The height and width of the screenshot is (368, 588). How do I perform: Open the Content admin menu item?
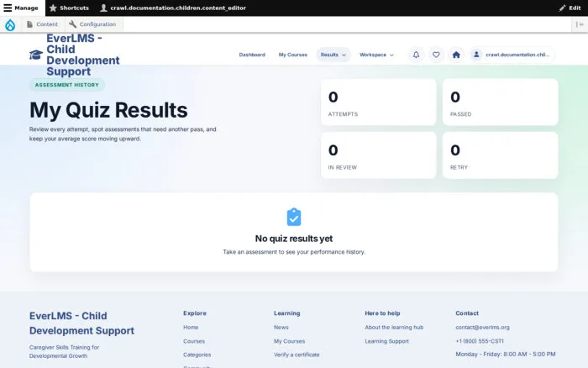[42, 24]
